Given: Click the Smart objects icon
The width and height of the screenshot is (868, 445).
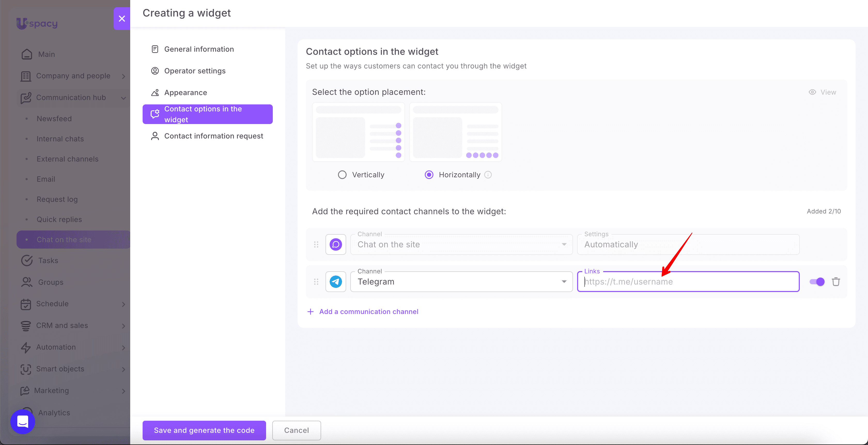Looking at the screenshot, I should pos(26,369).
